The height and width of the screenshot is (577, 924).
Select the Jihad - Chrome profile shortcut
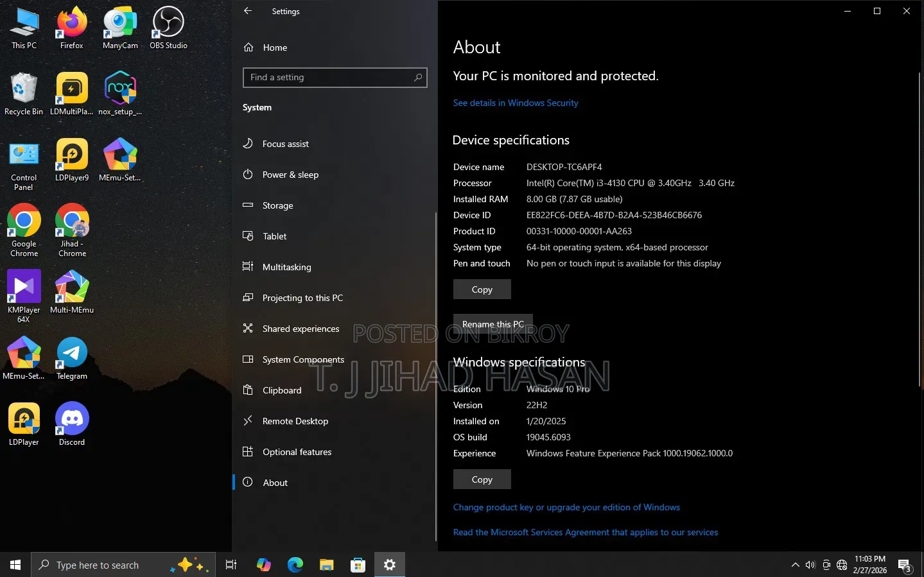point(72,231)
